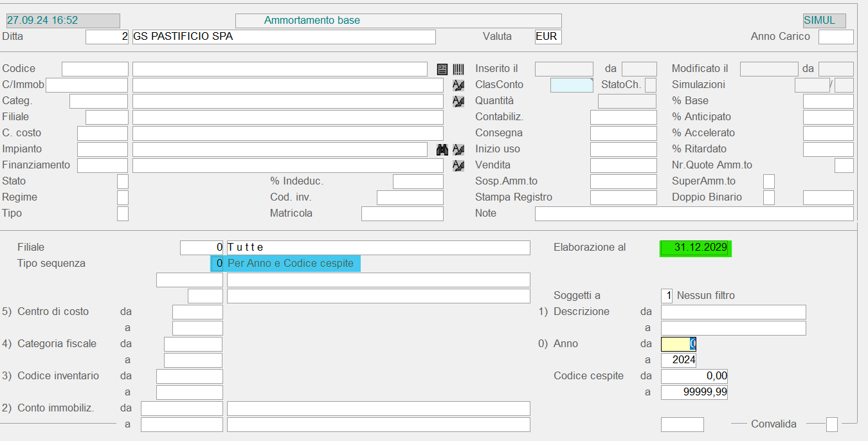Image resolution: width=868 pixels, height=441 pixels.
Task: Click the binoculars search icon in Impianto row
Action: pos(442,150)
